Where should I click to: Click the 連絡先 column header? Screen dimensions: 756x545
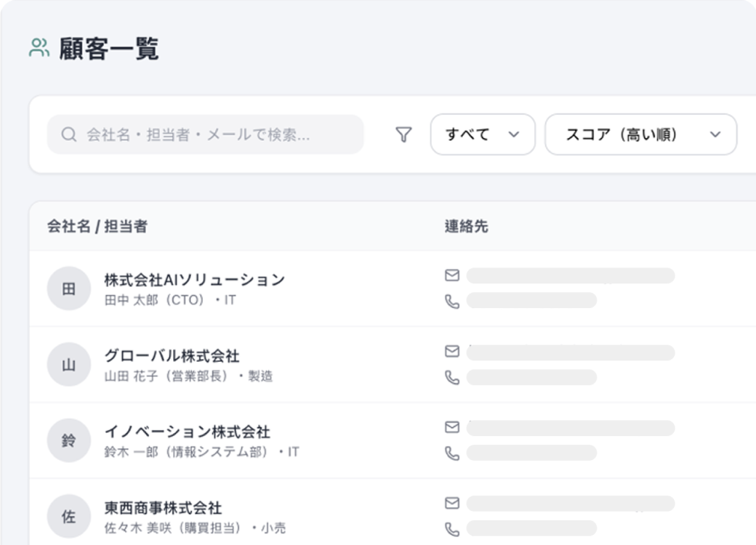tap(467, 226)
